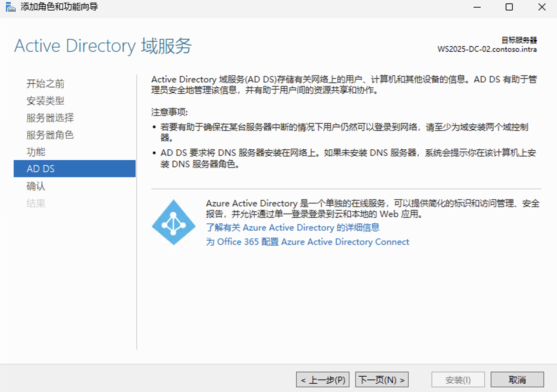Close the wizard window

542,7
